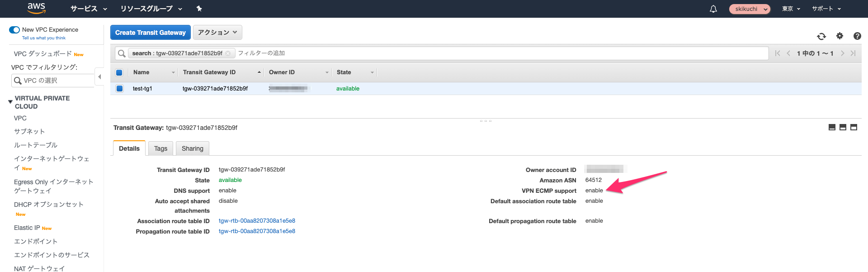Viewport: 868px width, 272px height.
Task: Click the tgw-039271ade71852b9f cell in table row
Action: pyautogui.click(x=215, y=89)
